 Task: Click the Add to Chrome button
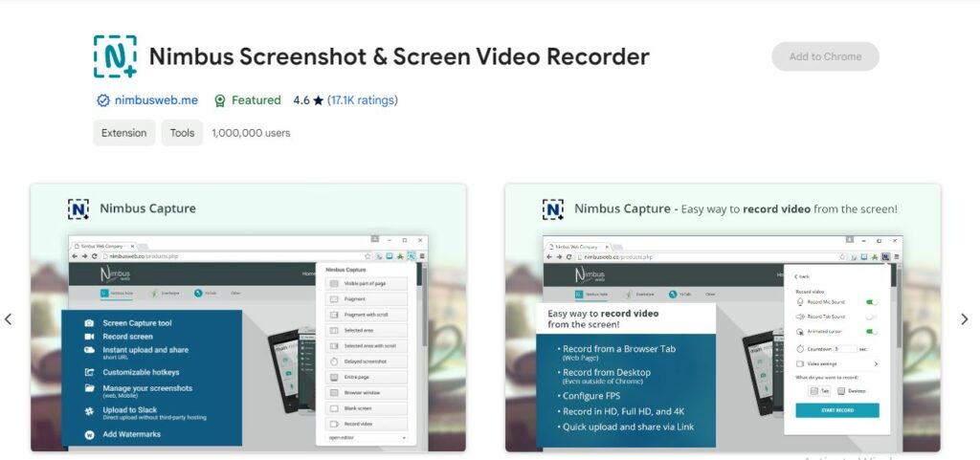point(825,56)
